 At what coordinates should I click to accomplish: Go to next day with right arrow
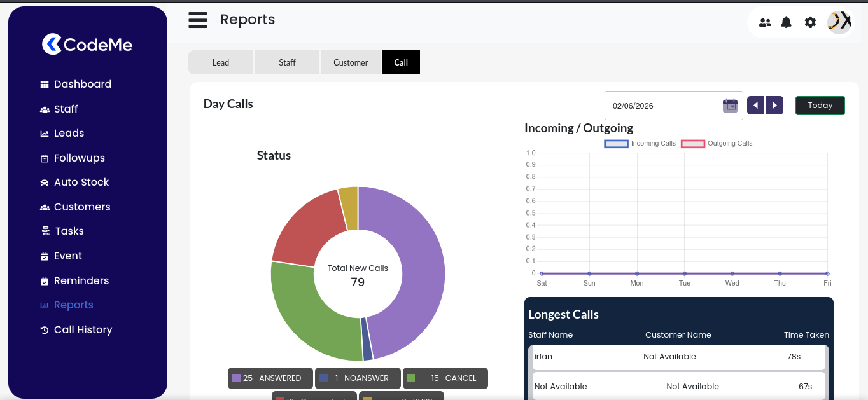tap(774, 106)
